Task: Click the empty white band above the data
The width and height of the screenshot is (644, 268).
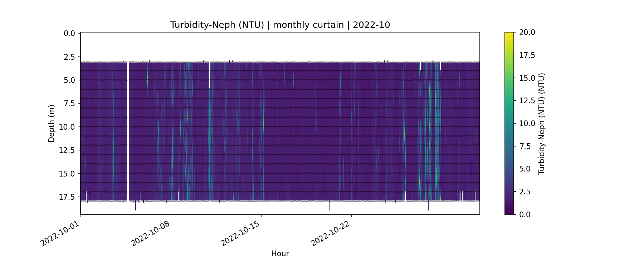Action: [x=280, y=46]
